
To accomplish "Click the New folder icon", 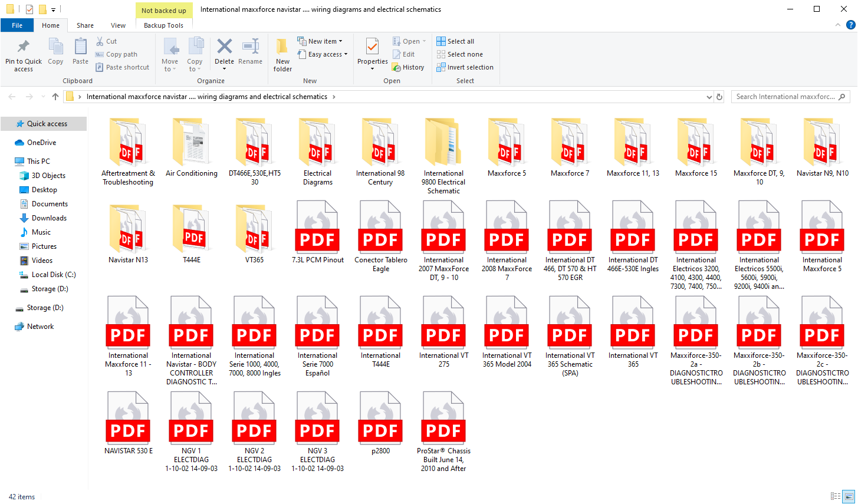I will [x=282, y=46].
